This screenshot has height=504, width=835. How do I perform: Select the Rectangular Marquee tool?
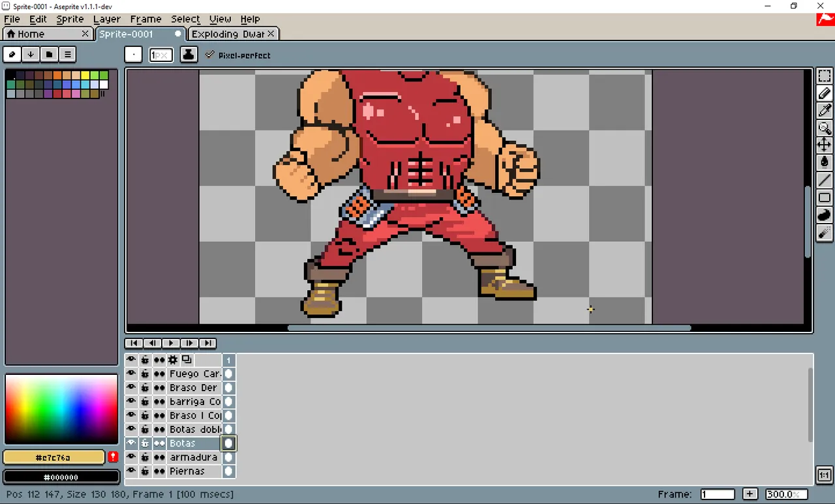[x=825, y=76]
